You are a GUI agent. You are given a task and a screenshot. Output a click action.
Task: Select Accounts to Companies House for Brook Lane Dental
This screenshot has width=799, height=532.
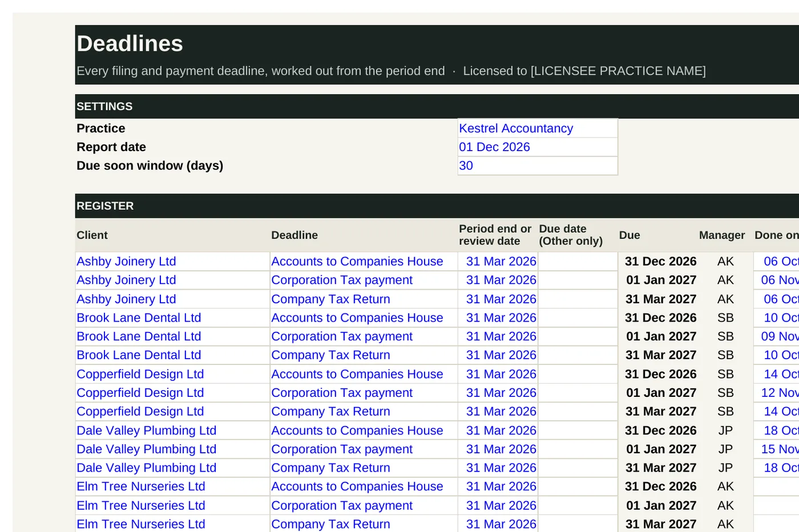click(x=364, y=318)
